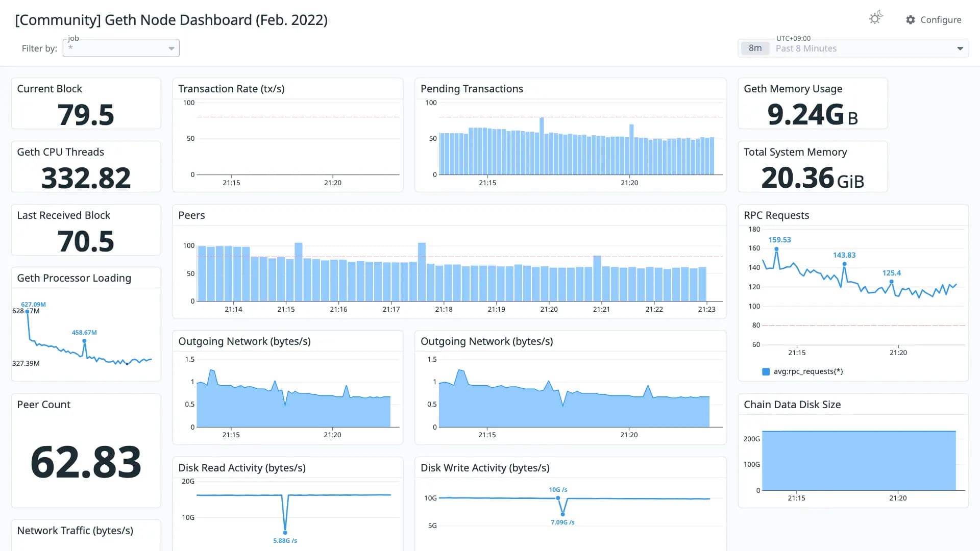Click the 7.09G /s dip in Disk Write
This screenshot has height=551, width=980.
coord(562,514)
